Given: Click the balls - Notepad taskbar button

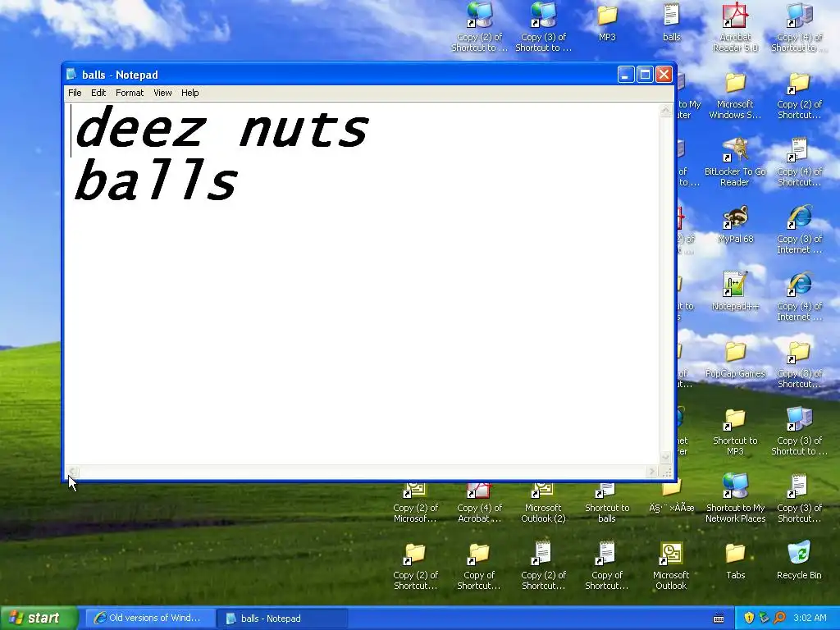Looking at the screenshot, I should pos(282,619).
